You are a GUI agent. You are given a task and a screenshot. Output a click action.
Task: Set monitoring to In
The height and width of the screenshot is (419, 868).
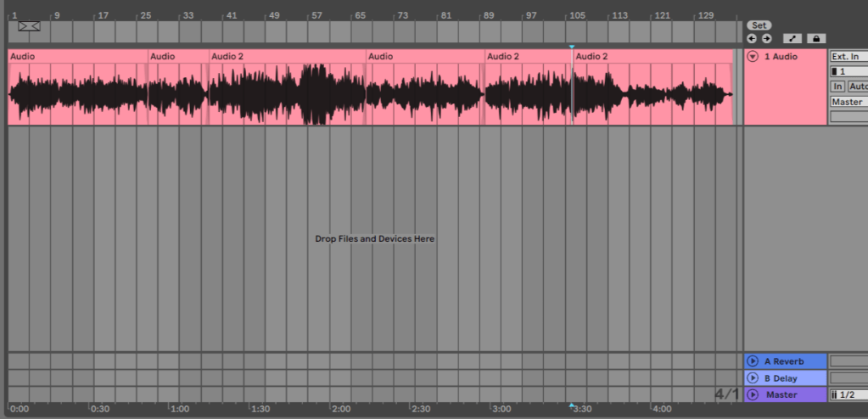[x=837, y=87]
